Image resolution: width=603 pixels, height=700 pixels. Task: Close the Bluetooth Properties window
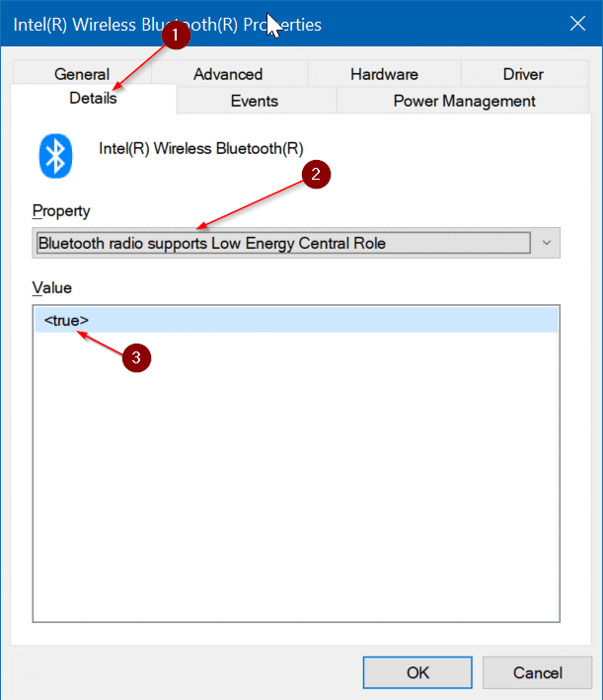(577, 24)
